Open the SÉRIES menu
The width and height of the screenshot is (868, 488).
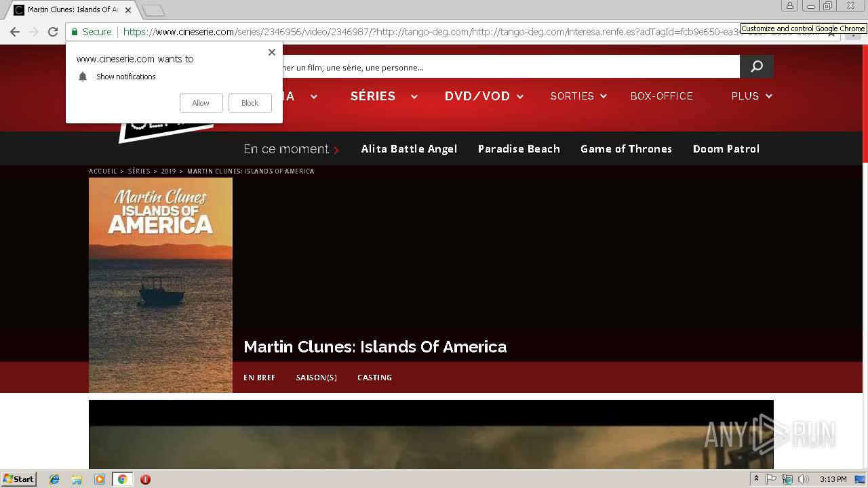tap(373, 96)
